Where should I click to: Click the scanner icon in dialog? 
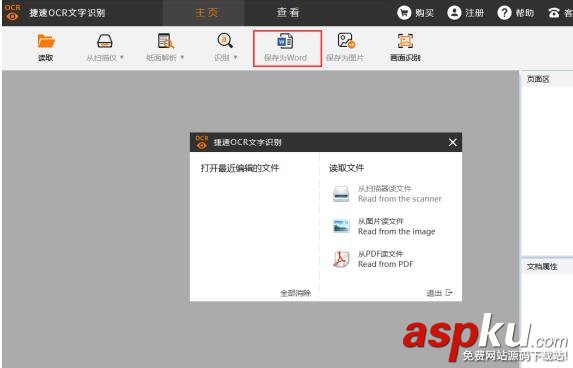pyautogui.click(x=341, y=194)
